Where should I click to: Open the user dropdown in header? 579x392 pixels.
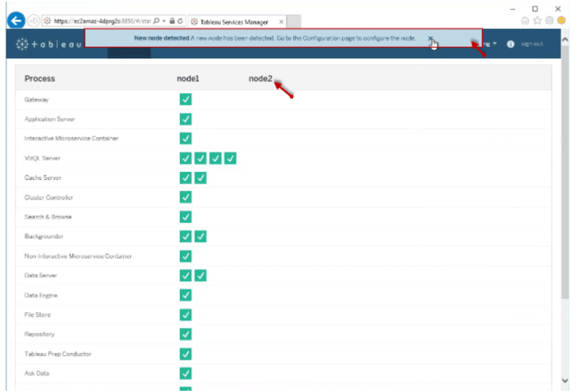(491, 44)
